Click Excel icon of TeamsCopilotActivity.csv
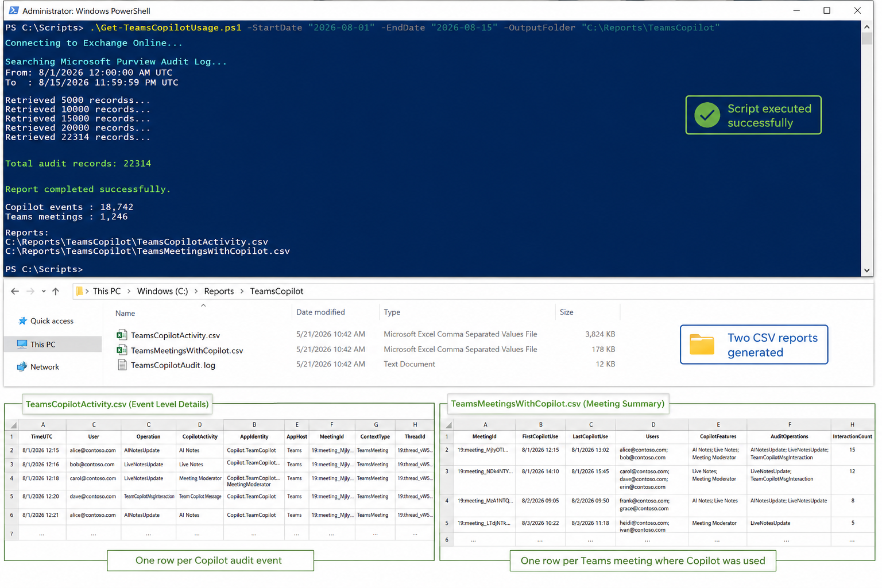Viewport: 882px width, 588px height. point(122,335)
